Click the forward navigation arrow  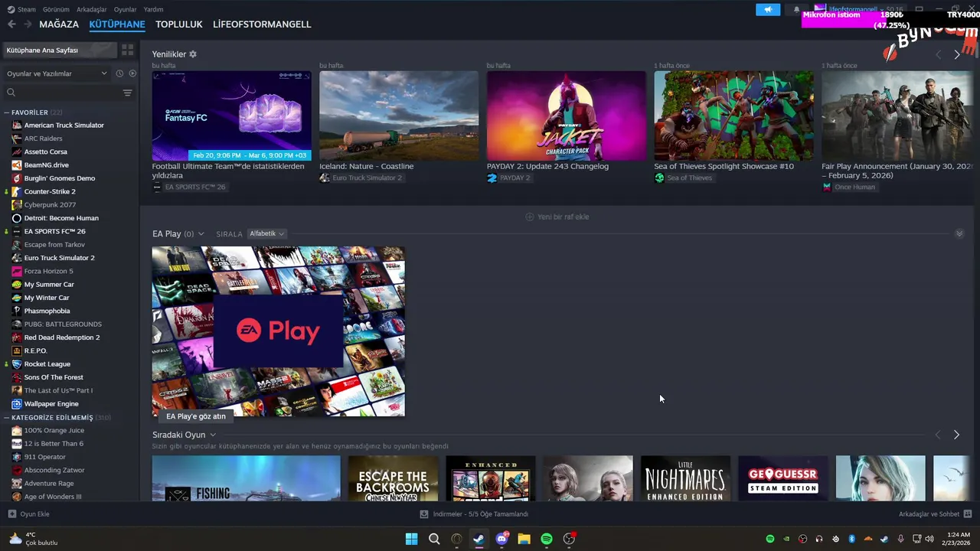(28, 24)
